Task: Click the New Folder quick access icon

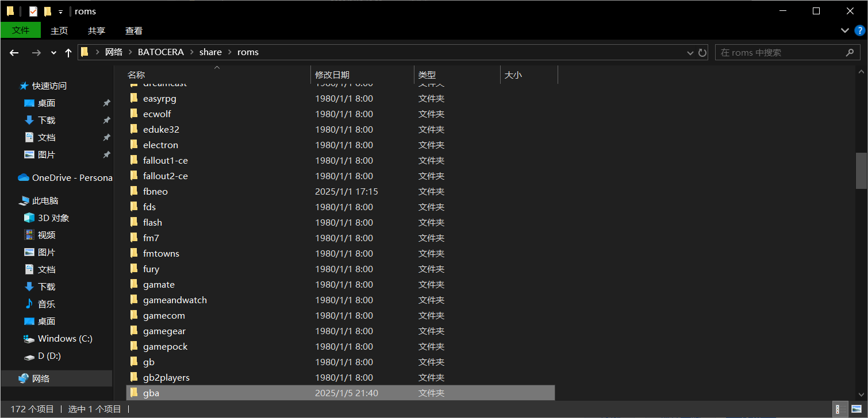Action: (x=48, y=11)
